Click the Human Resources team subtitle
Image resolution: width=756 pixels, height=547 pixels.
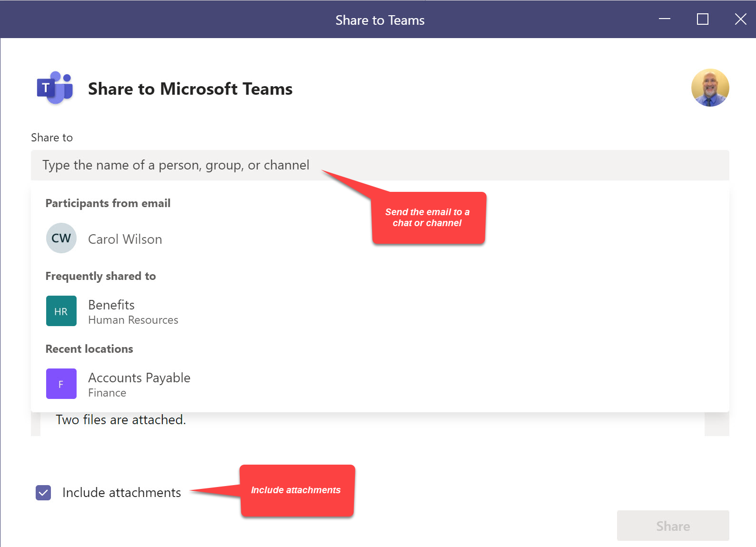pos(133,320)
